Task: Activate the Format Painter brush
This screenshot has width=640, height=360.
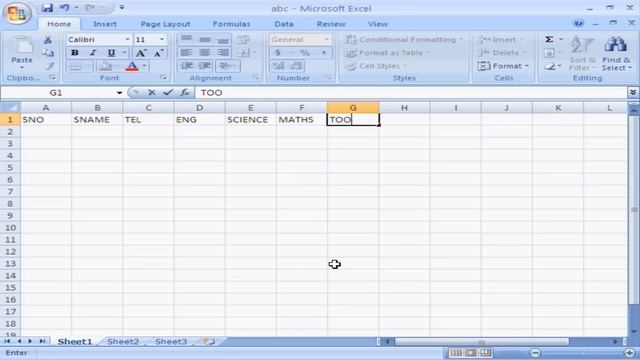Action: (49, 66)
